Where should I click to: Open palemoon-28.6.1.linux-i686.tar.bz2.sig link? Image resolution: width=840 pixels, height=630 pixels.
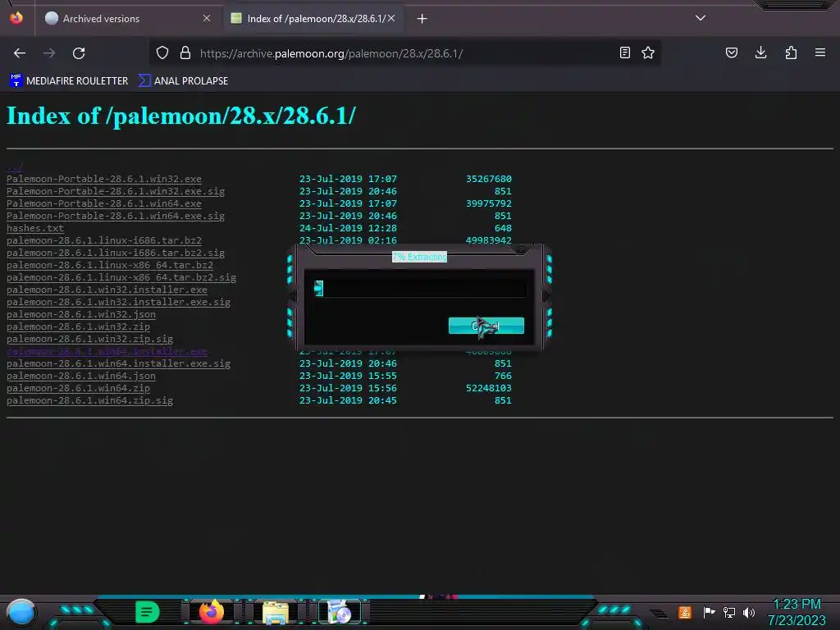pos(116,253)
